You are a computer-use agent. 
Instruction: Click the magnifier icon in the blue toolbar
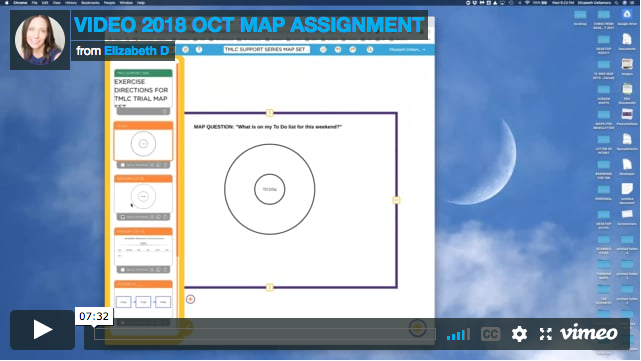pyautogui.click(x=370, y=49)
